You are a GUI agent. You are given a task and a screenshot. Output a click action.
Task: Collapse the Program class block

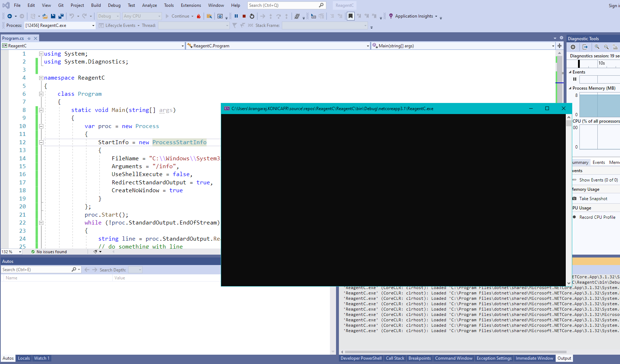click(41, 94)
